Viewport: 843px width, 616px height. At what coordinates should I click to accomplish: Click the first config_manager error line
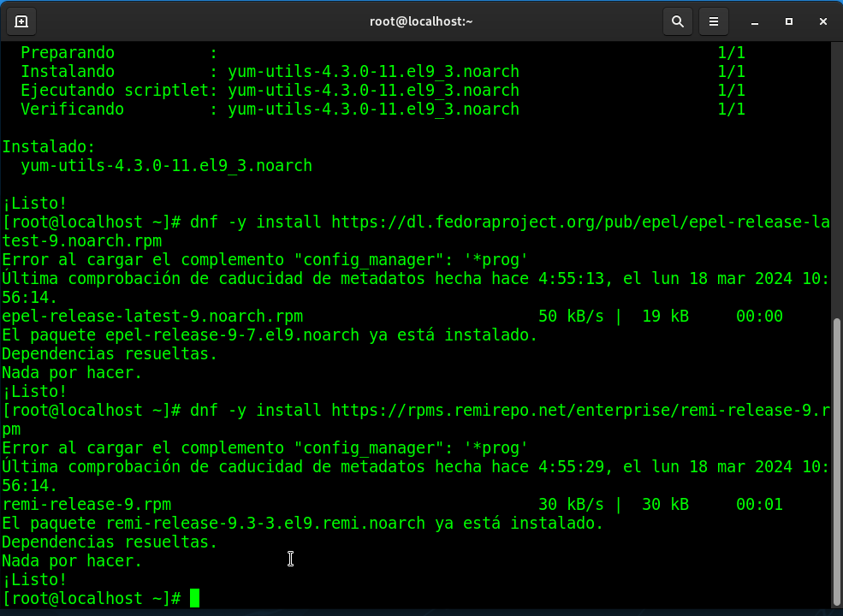(264, 260)
